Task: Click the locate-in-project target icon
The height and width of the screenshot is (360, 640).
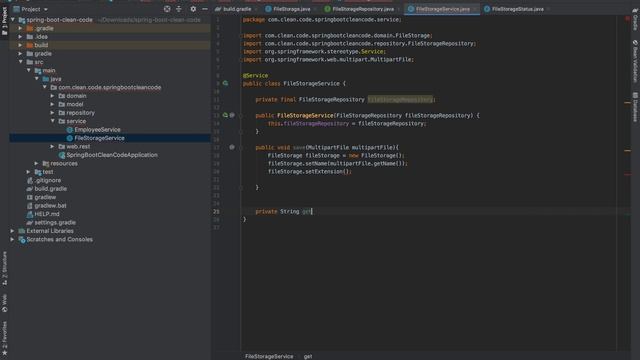Action: (167, 9)
